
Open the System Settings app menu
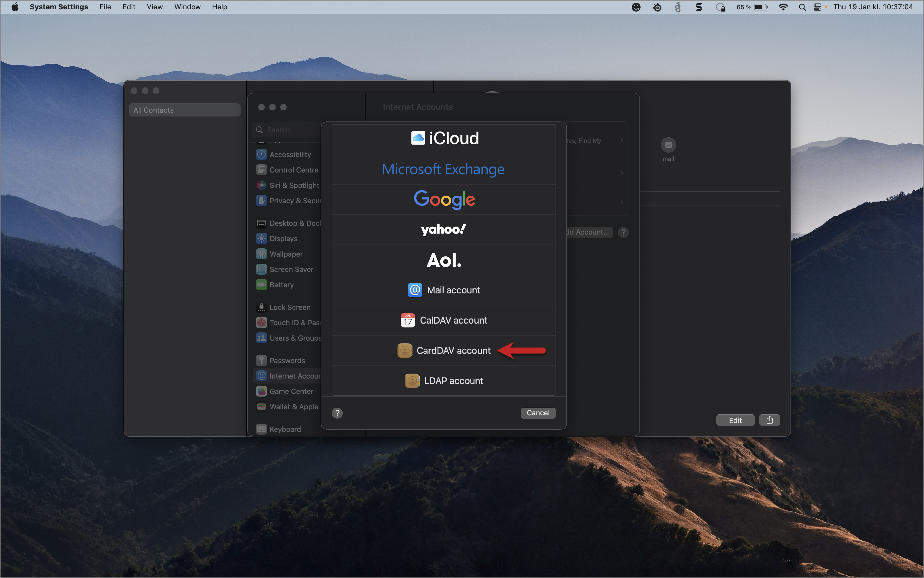(x=59, y=7)
